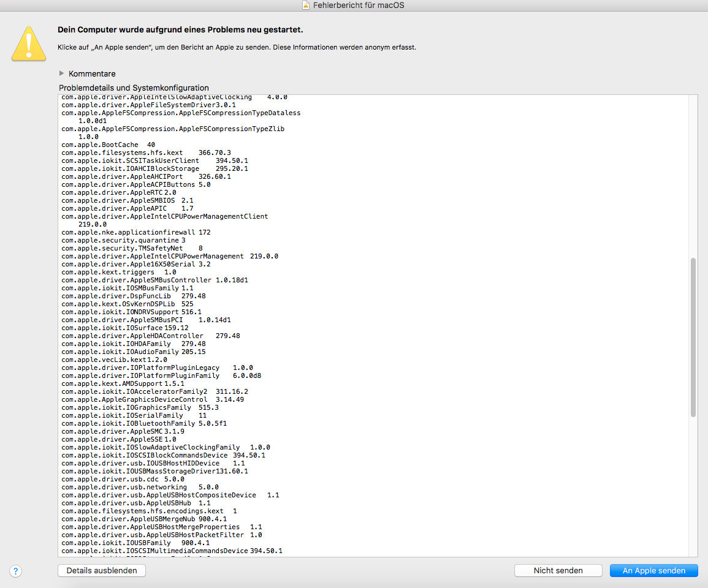Viewport: 708px width, 588px height.
Task: Click the IOGraphicsFamily 515.3 line
Action: coord(140,408)
